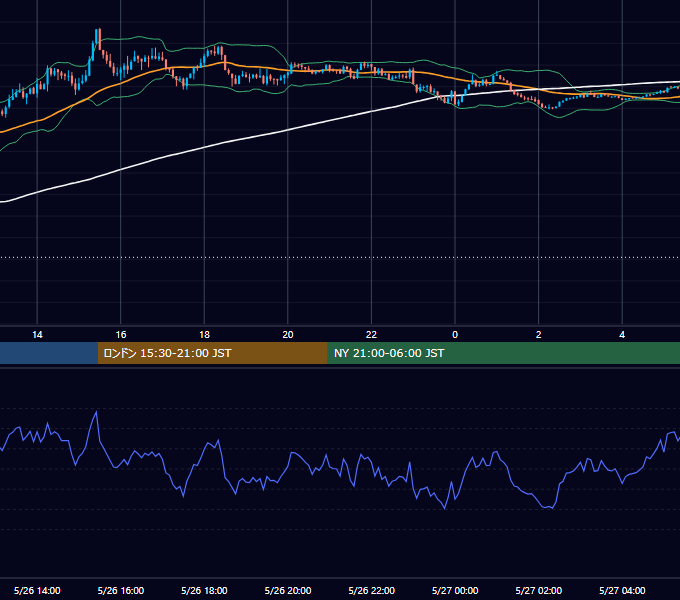Click the 5/26 14:00 date label
This screenshot has height=600, width=680.
37,590
